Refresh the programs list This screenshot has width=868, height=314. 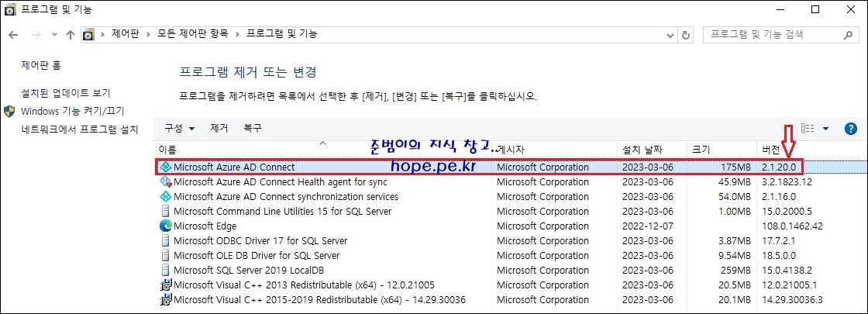tap(685, 34)
